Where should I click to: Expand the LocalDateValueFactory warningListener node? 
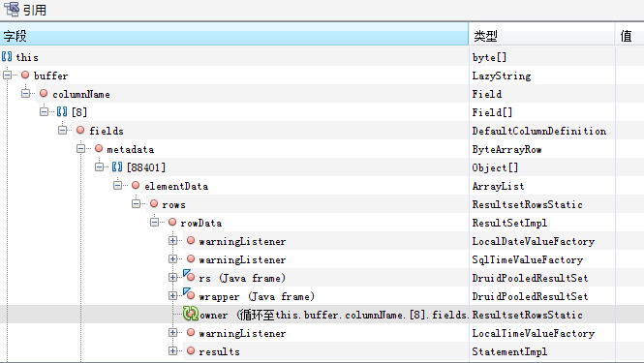(x=173, y=241)
